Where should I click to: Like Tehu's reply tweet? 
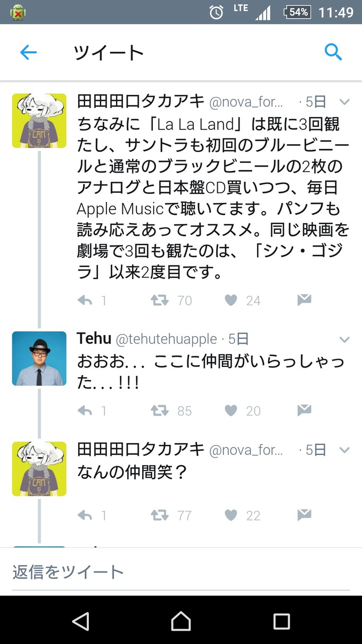click(231, 410)
